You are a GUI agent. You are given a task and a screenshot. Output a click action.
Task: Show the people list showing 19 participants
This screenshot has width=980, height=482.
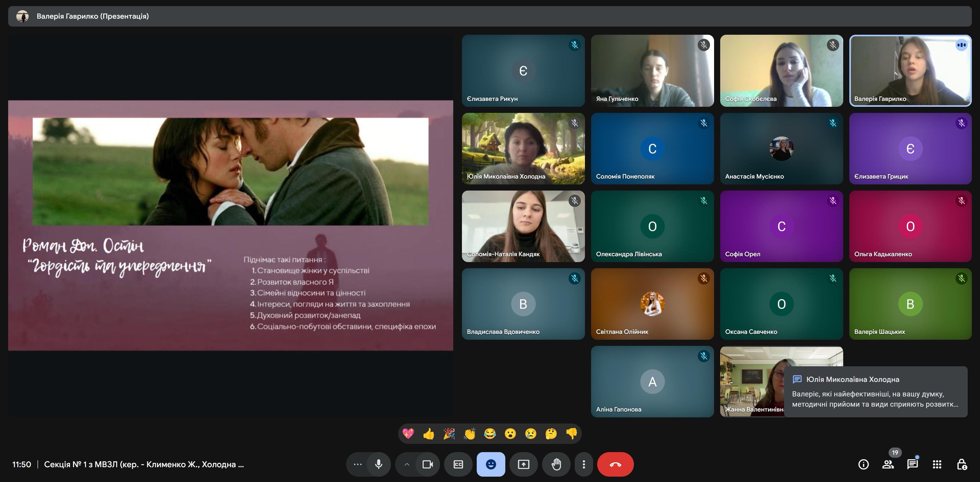(888, 464)
